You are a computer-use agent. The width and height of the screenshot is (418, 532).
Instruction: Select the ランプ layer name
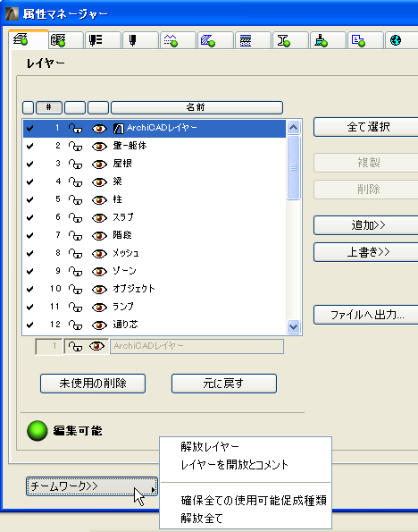pos(123,307)
